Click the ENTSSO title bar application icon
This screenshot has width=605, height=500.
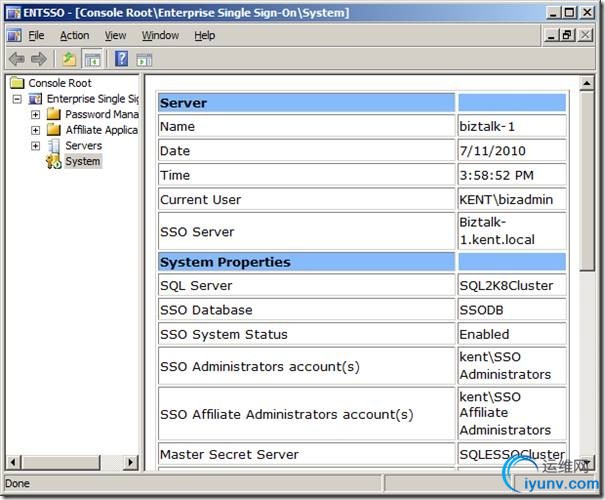coord(14,13)
